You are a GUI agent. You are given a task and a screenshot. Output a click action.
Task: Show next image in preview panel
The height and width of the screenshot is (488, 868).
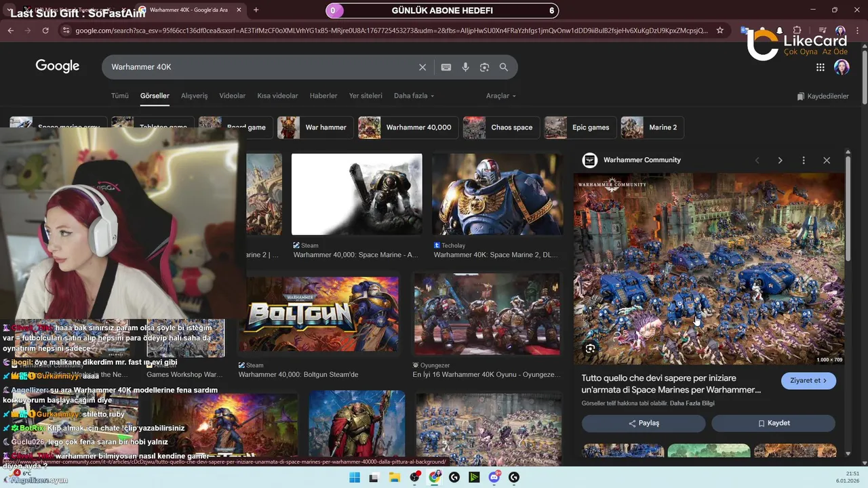[x=780, y=161]
